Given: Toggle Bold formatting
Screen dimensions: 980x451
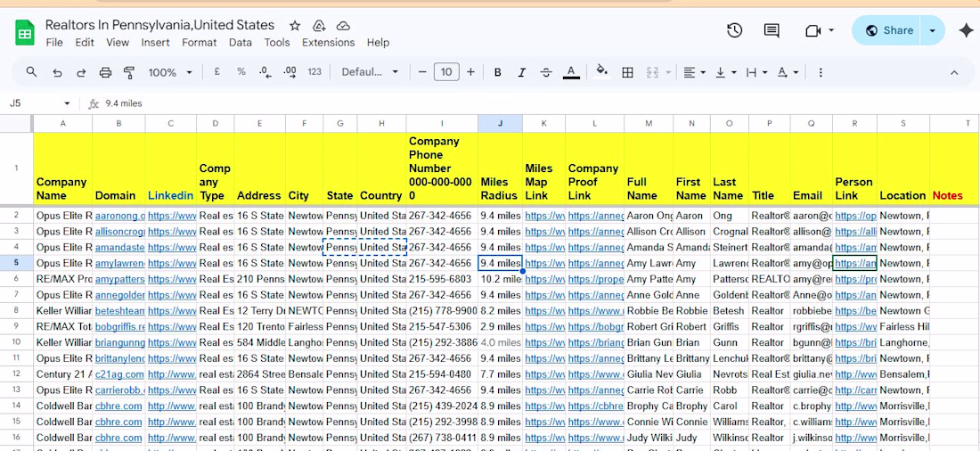Looking at the screenshot, I should [497, 72].
